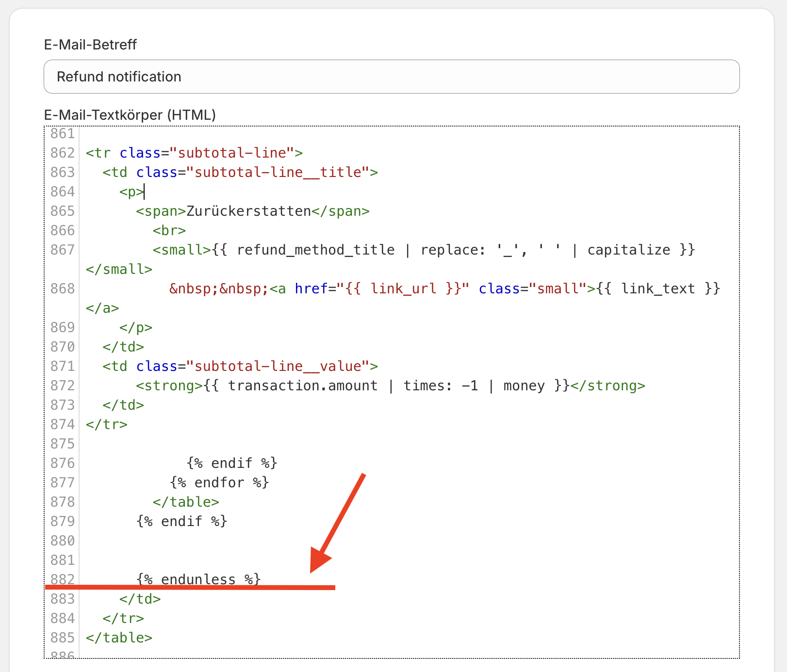Screen dimensions: 787x672
Task: Click line number 862 in gutter
Action: click(x=63, y=153)
